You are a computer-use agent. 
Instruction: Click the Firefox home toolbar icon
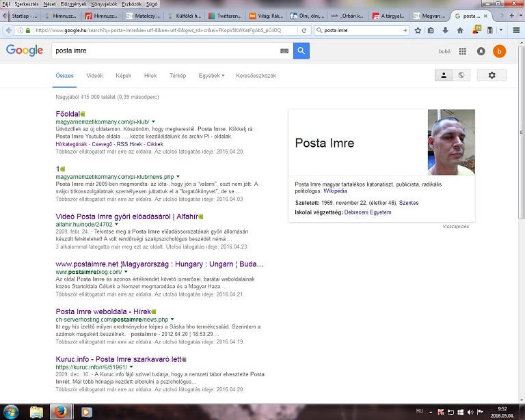point(459,30)
